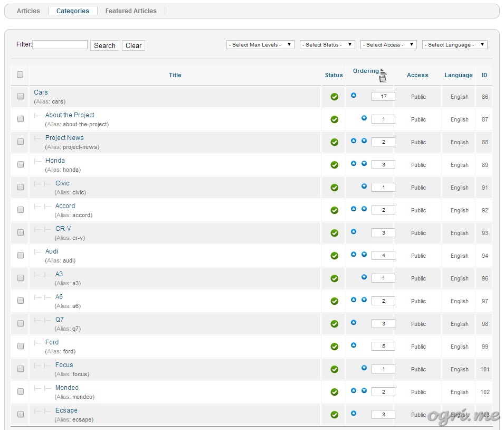Move CR-V up with its arrow
This screenshot has height=430, width=504.
point(354,231)
